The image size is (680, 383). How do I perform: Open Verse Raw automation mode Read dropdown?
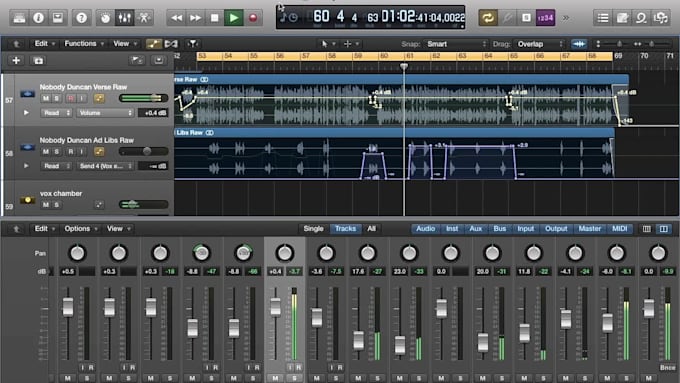click(56, 113)
